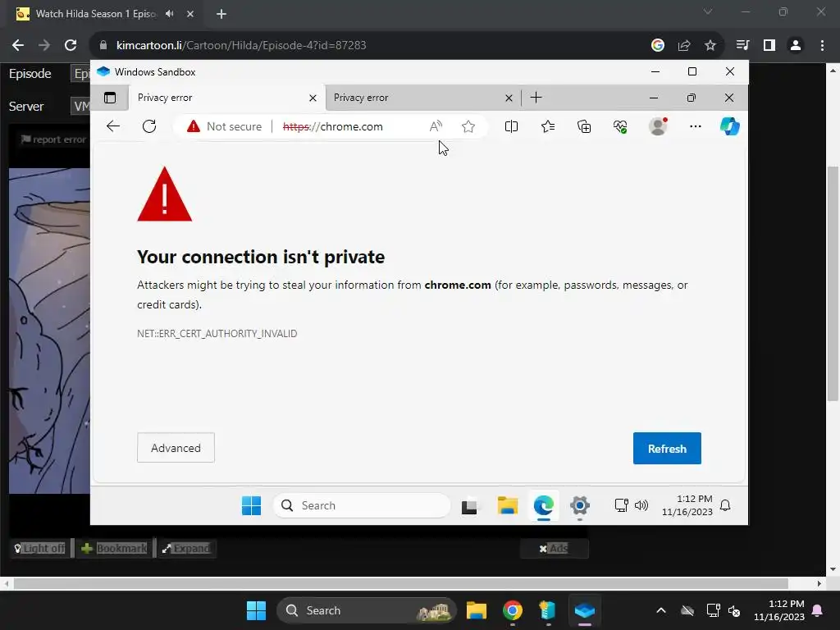Click Chrome icon in host taskbar

point(513,610)
